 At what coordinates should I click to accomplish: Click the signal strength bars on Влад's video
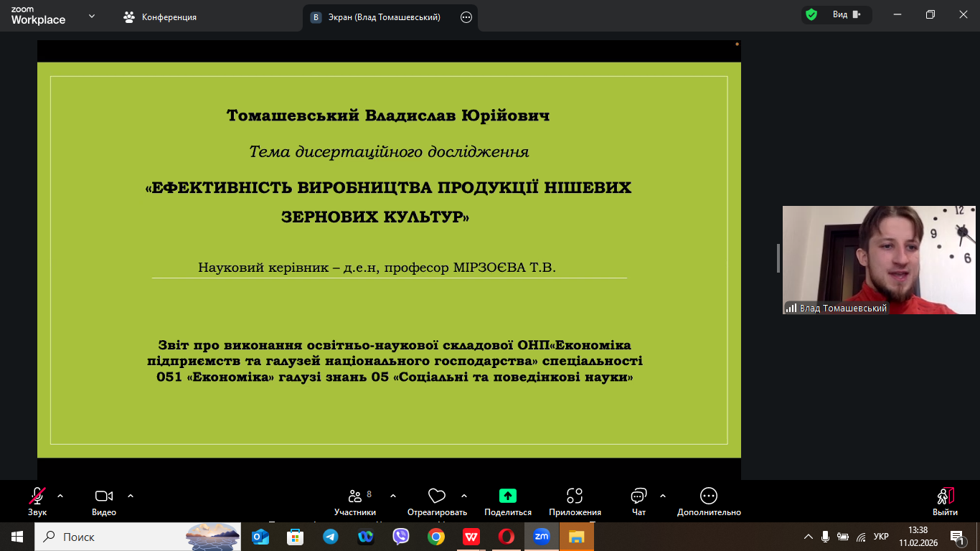791,309
